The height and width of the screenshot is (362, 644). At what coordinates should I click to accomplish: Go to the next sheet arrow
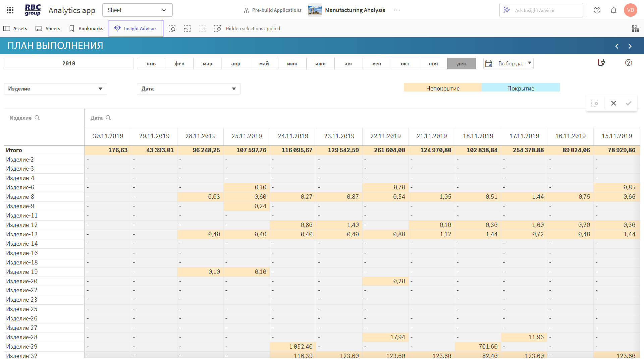630,46
